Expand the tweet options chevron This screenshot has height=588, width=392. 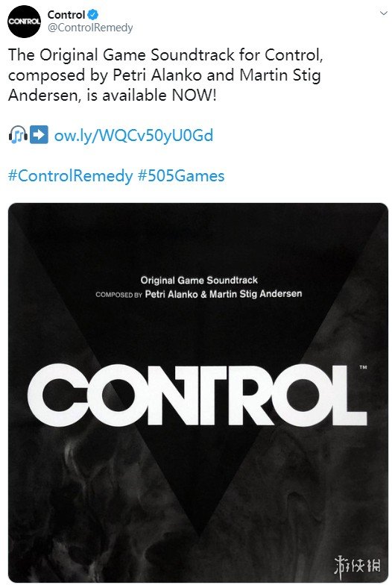pyautogui.click(x=383, y=13)
